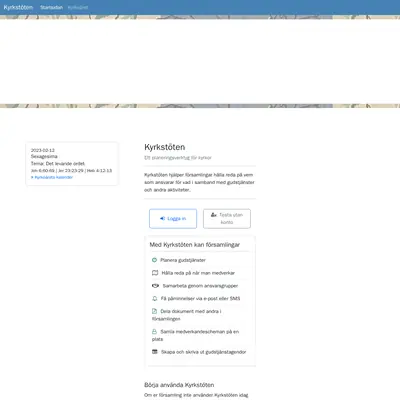Click the person icon beside Samla medverkandescheman
Image resolution: width=400 pixels, height=400 pixels.
pyautogui.click(x=154, y=332)
